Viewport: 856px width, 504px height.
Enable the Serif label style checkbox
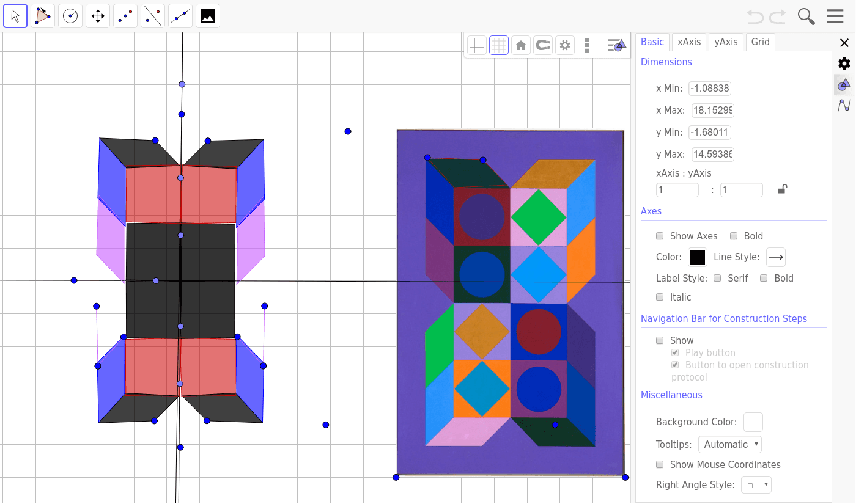718,278
